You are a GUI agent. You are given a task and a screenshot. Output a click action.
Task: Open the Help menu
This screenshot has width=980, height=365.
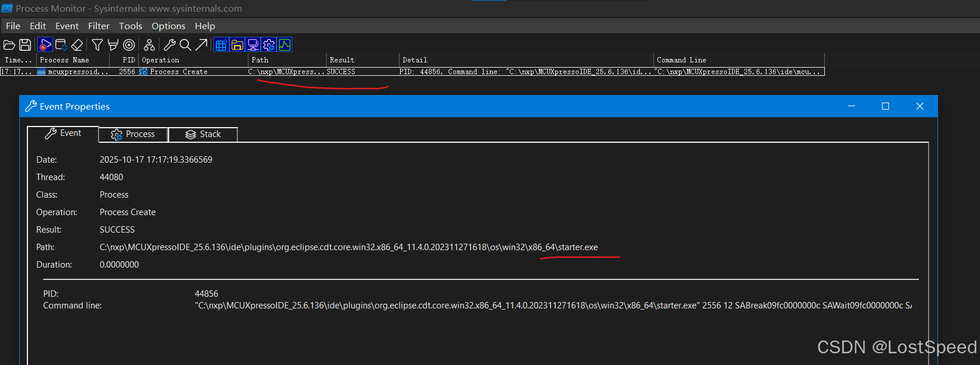[x=205, y=26]
